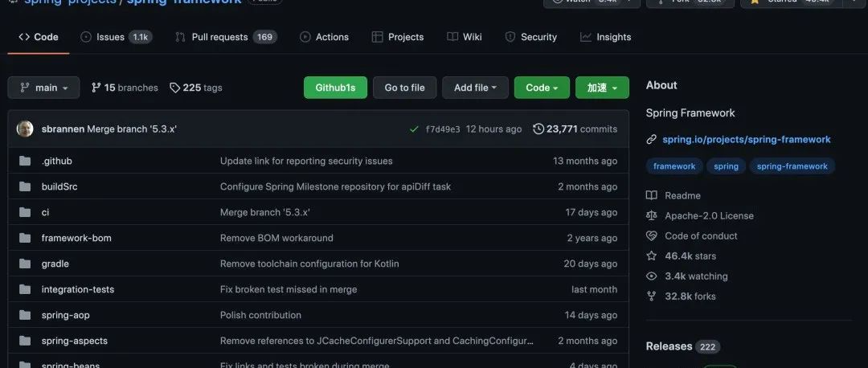Open commit 'Remove BOM workaround'

(276, 238)
